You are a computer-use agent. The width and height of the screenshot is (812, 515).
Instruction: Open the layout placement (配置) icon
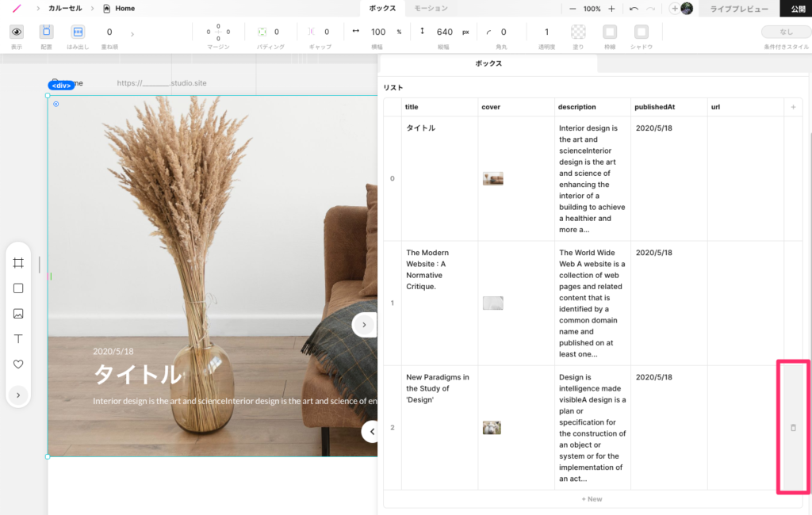(46, 32)
